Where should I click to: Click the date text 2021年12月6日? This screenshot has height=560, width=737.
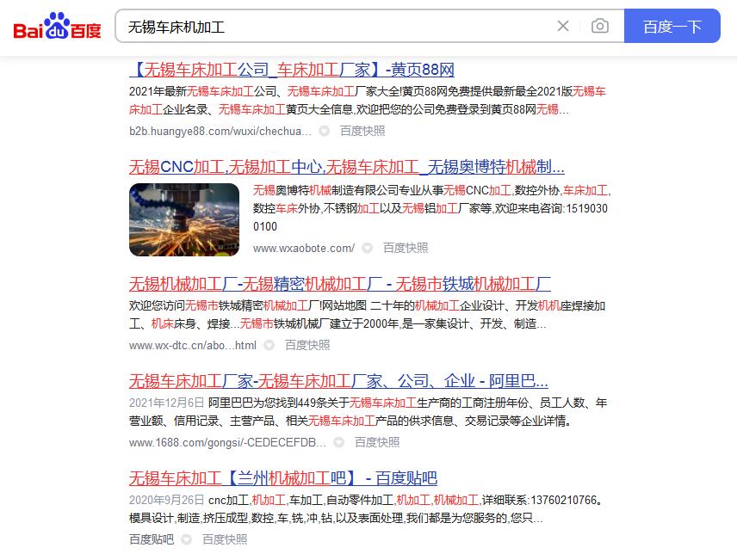coord(167,403)
